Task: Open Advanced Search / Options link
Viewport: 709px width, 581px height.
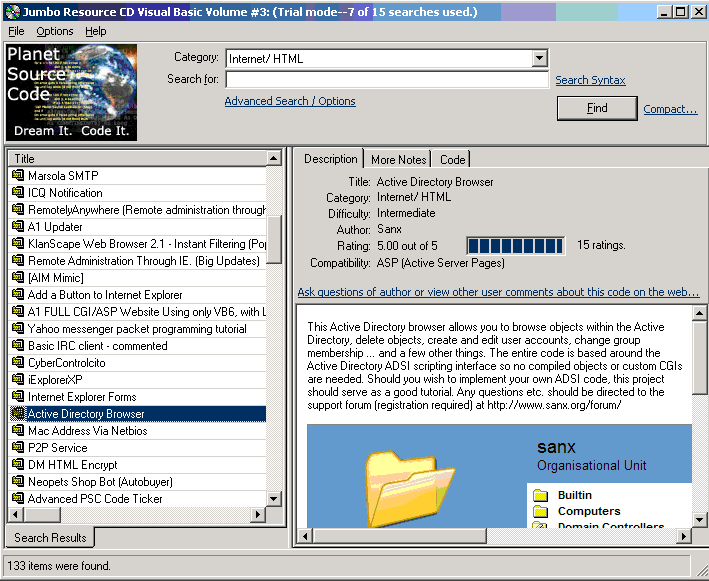Action: (x=290, y=101)
